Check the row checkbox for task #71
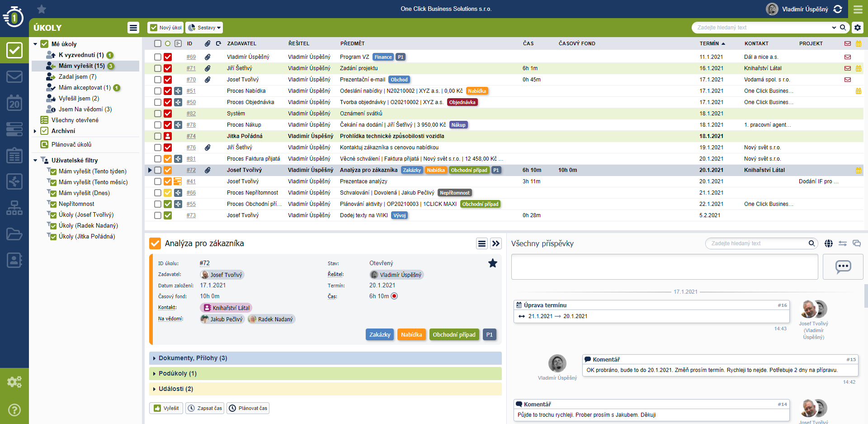The width and height of the screenshot is (868, 424). click(158, 68)
